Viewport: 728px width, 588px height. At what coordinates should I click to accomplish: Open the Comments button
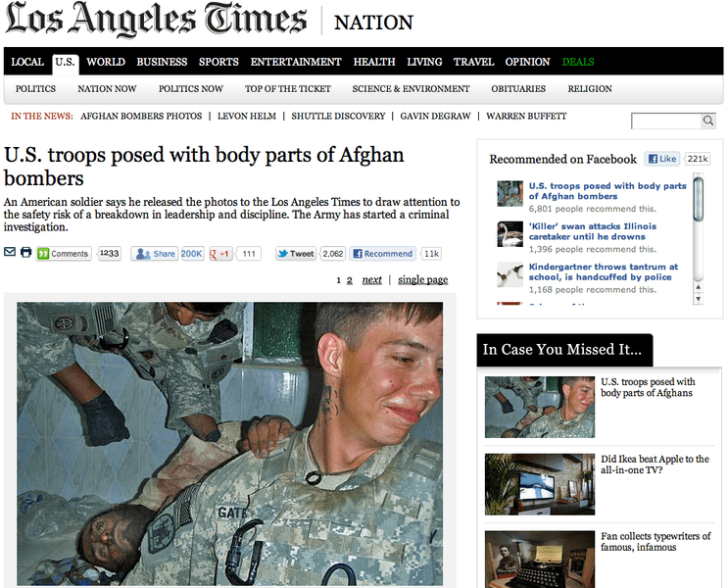(64, 254)
